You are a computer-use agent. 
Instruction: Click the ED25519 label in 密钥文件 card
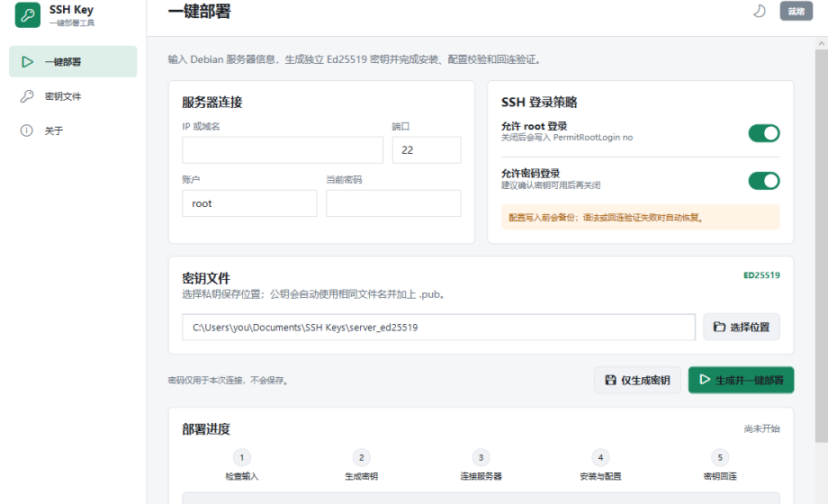(x=761, y=275)
